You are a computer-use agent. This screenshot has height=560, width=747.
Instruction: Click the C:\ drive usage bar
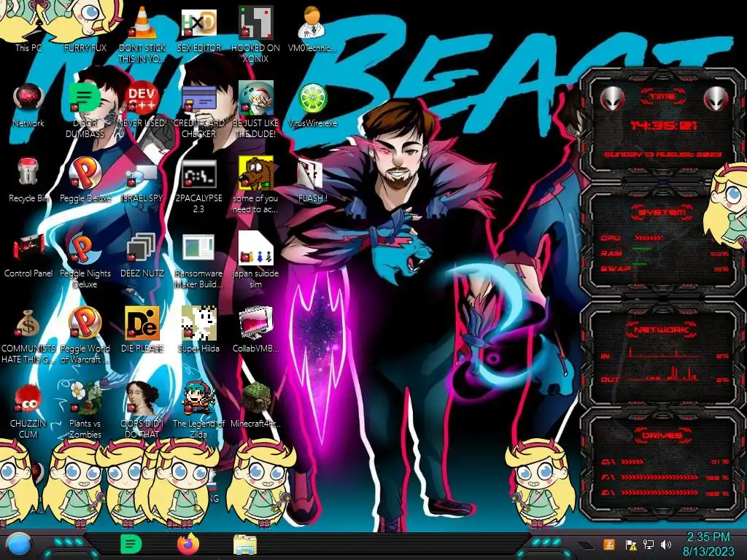[632, 462]
